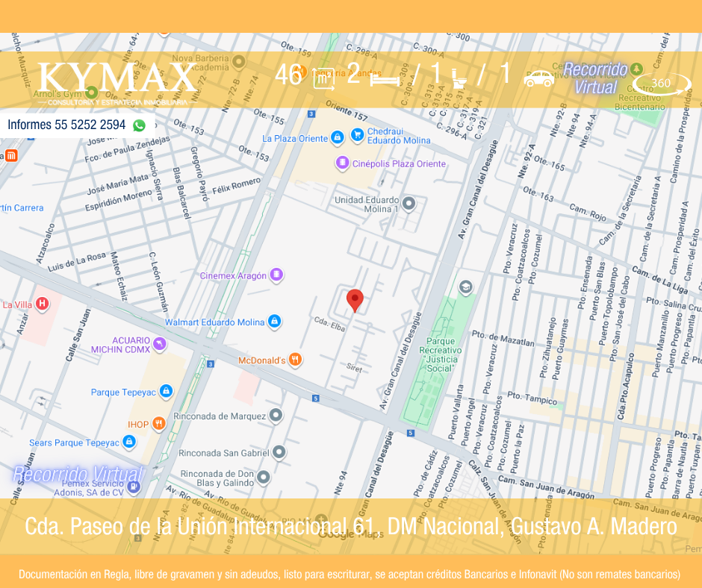Click the red location pin marker
Screen dimensions: 702x588
355,300
